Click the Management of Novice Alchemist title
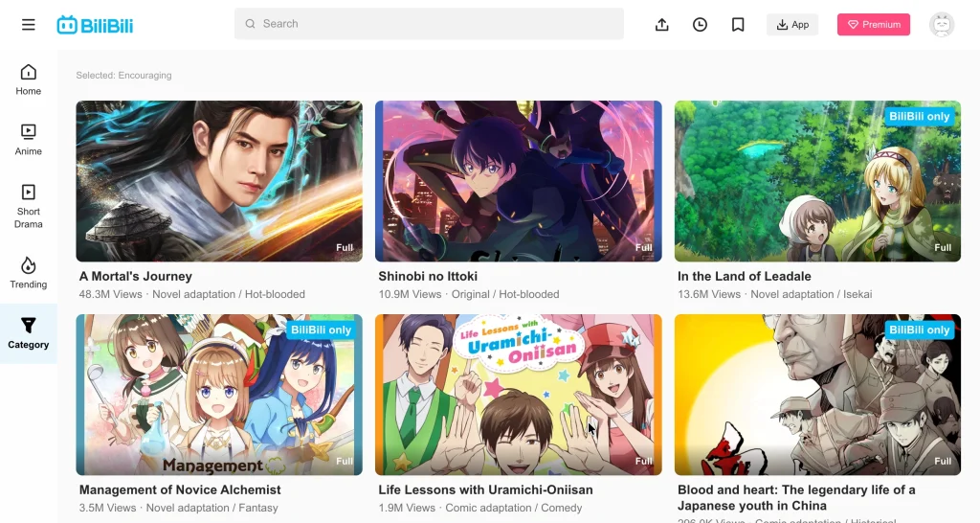The image size is (980, 523). [180, 489]
